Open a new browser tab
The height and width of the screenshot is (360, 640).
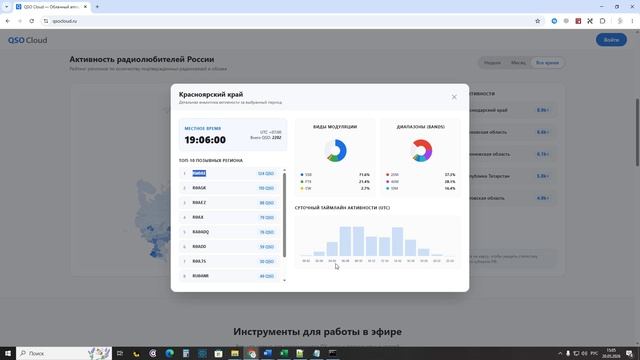coord(97,7)
